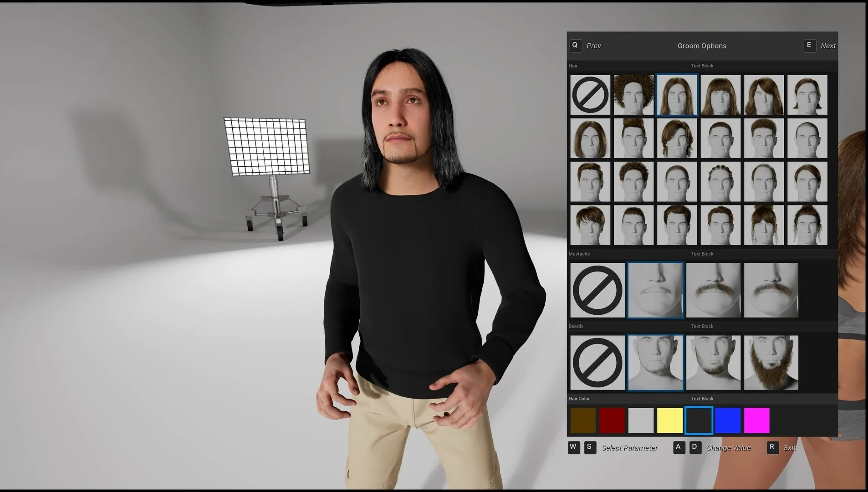Pick the yellow hair color swatch
This screenshot has width=868, height=492.
670,420
